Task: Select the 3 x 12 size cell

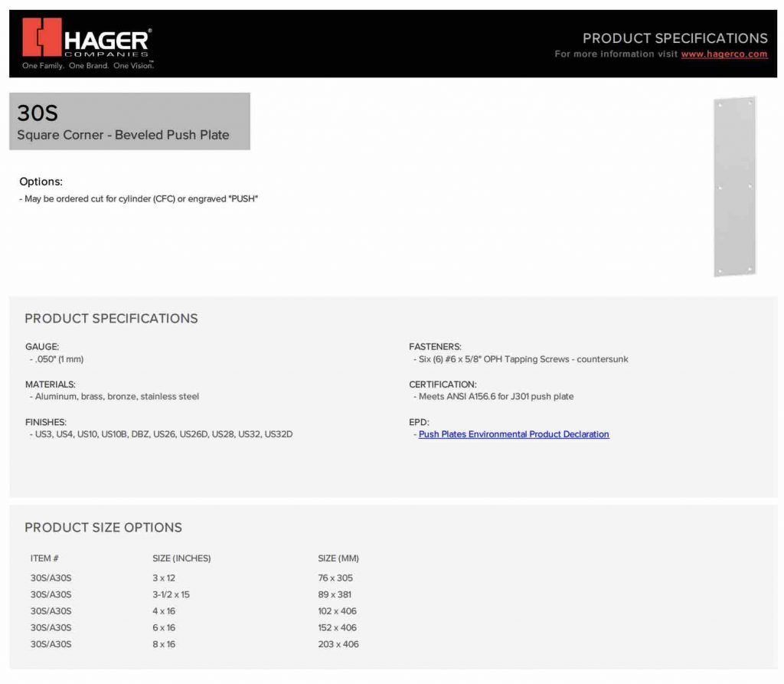Action: pyautogui.click(x=164, y=578)
